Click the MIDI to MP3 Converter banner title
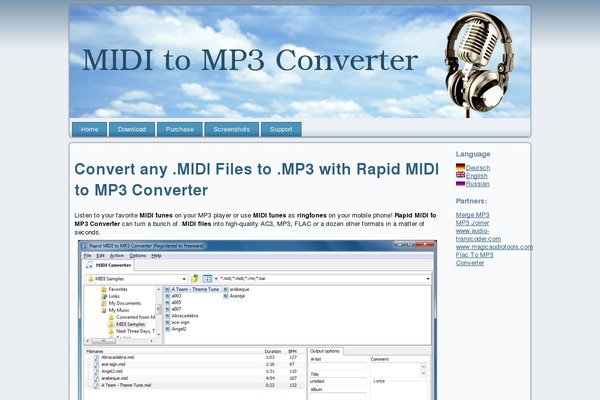 (x=250, y=60)
